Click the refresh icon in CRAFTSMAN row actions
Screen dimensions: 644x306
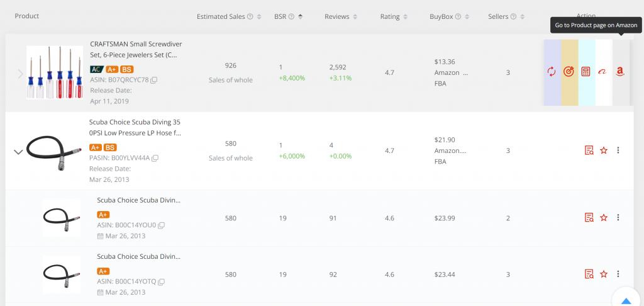pyautogui.click(x=552, y=72)
